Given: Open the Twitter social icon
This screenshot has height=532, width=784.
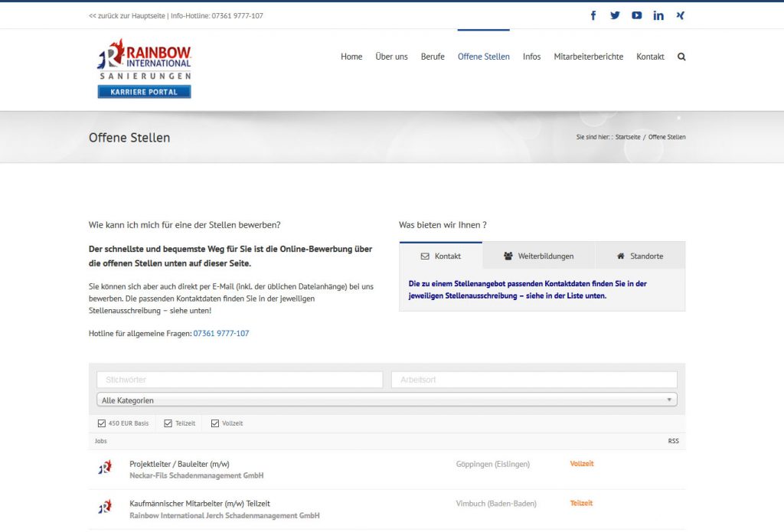Looking at the screenshot, I should click(x=615, y=15).
